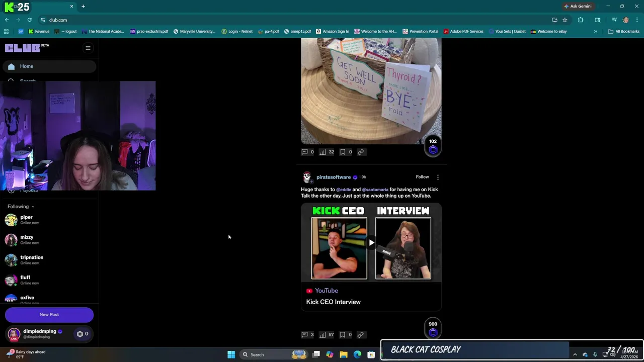Copy link of the piratesoftware post

tap(361, 335)
